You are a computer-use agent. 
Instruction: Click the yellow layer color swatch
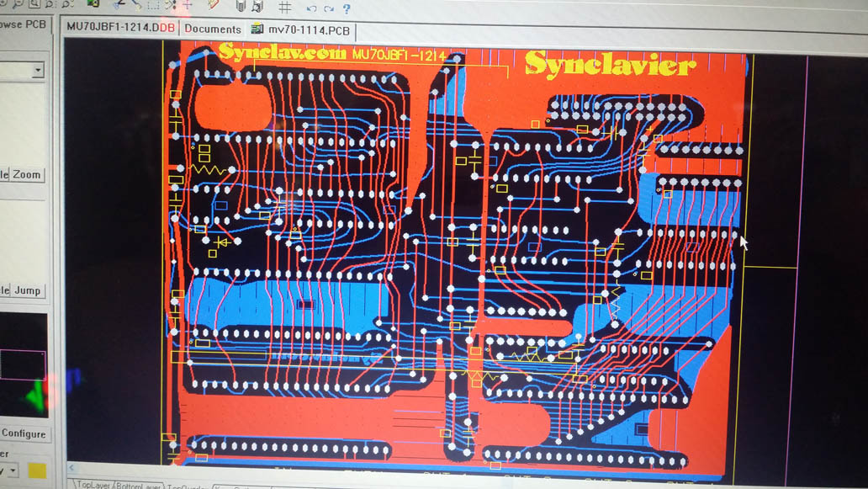tap(37, 470)
